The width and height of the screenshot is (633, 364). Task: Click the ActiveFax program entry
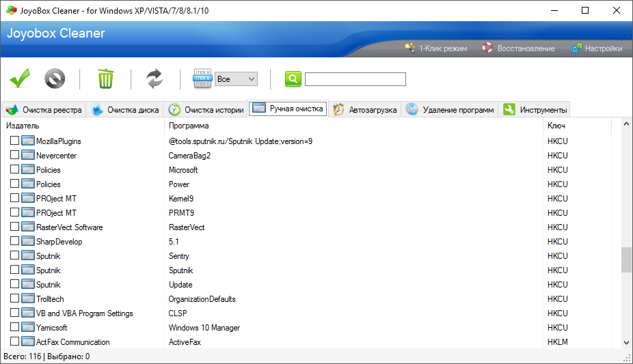point(185,342)
